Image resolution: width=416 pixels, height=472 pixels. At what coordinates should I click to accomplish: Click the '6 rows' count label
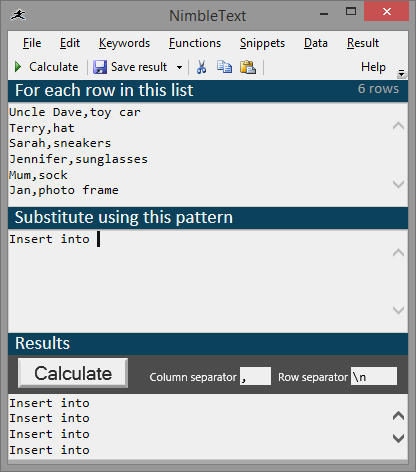point(378,89)
